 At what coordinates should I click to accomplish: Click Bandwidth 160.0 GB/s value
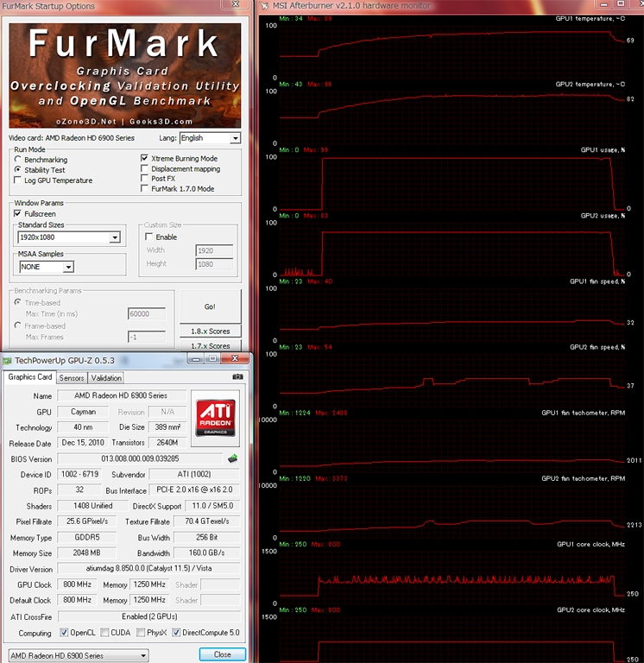click(x=207, y=552)
